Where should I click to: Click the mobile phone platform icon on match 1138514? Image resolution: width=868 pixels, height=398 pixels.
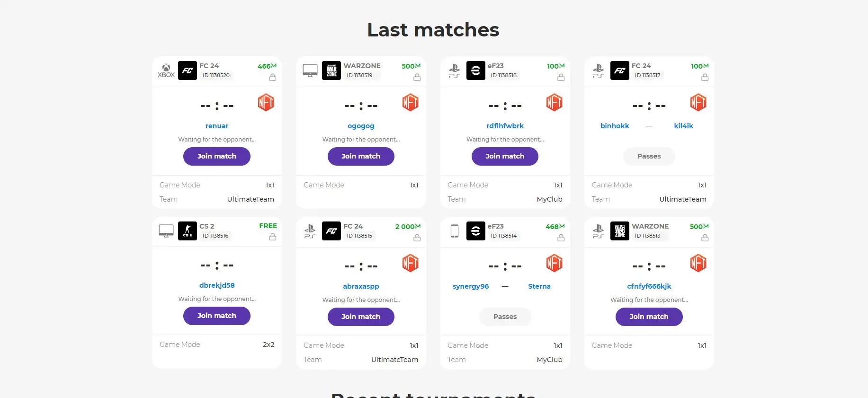[455, 231]
